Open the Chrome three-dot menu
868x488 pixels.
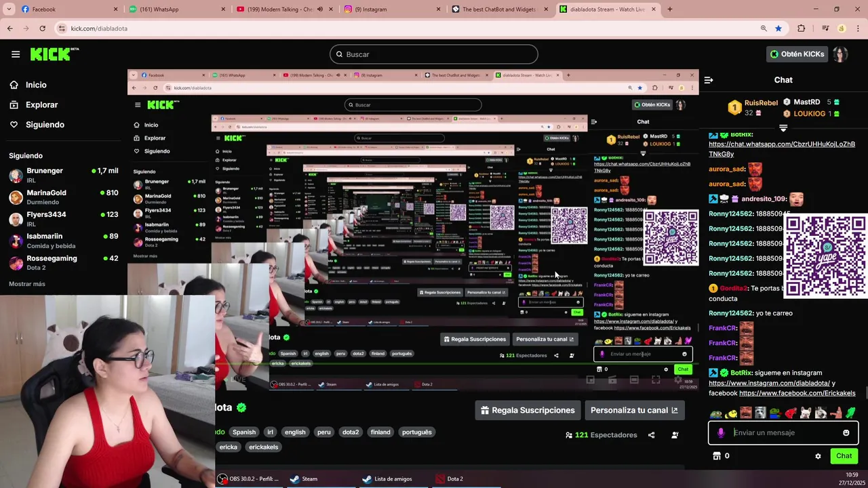click(858, 28)
